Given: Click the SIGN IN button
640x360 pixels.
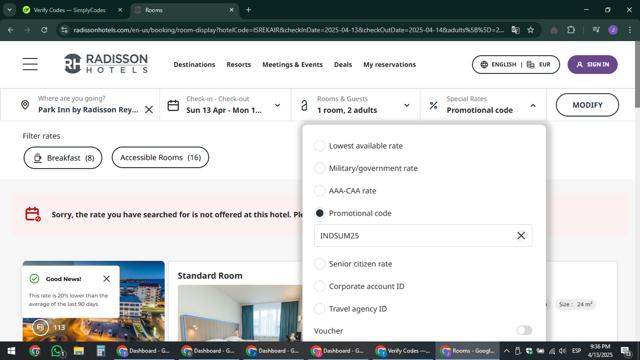Looking at the screenshot, I should [592, 64].
